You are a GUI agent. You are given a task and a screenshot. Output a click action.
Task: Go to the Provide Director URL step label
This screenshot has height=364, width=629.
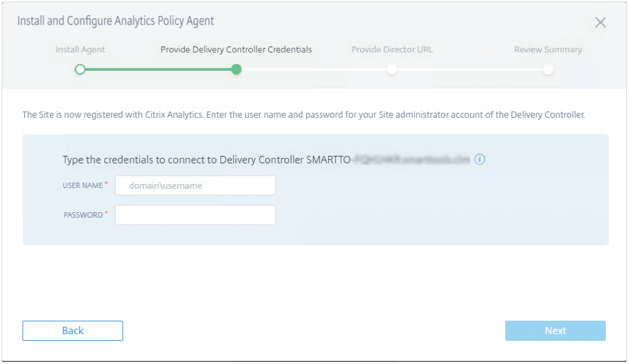click(x=392, y=49)
